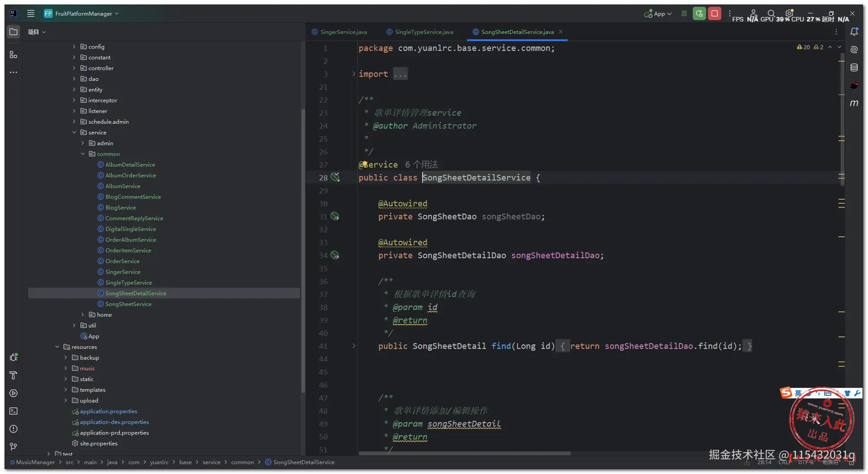Expand the folded import block
Image resolution: width=868 pixels, height=474 pixels.
point(354,74)
